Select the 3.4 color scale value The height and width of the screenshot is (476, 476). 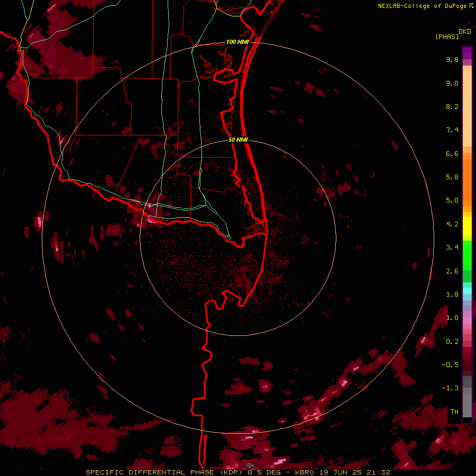452,248
